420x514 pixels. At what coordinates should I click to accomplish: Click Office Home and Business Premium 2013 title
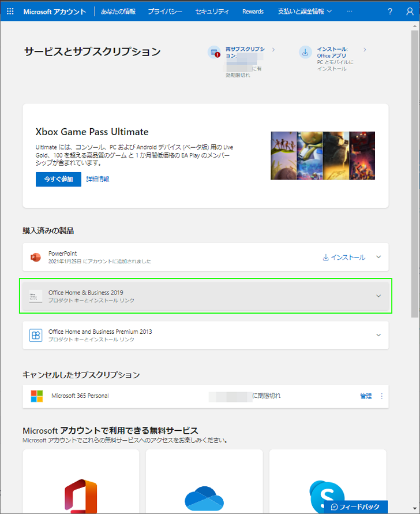click(100, 332)
